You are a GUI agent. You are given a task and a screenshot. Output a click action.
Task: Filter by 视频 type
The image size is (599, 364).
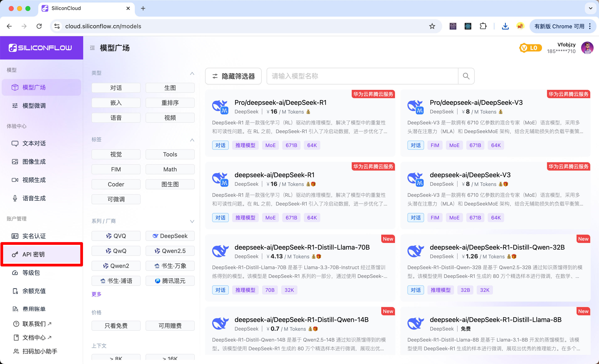click(x=170, y=118)
